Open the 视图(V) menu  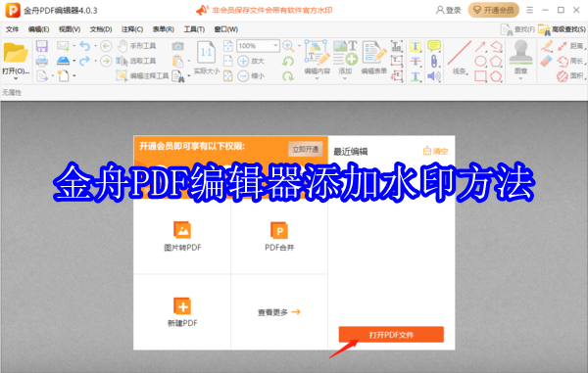tap(70, 29)
